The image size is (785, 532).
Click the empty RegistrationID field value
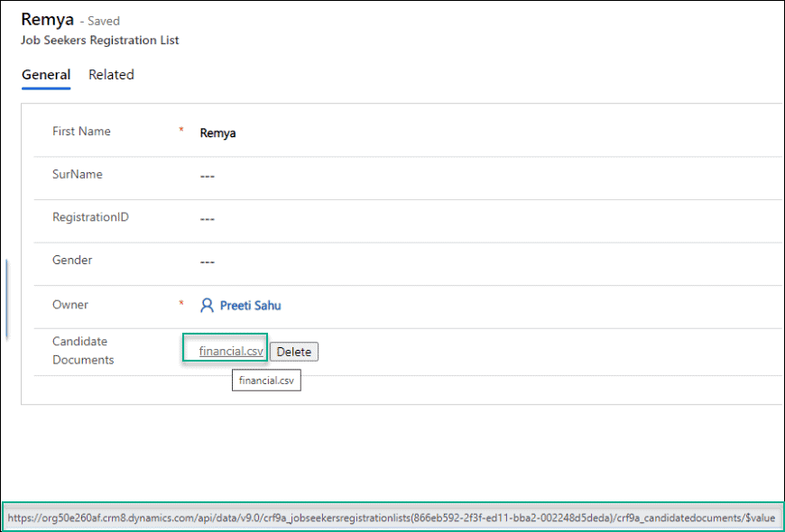[x=208, y=219]
